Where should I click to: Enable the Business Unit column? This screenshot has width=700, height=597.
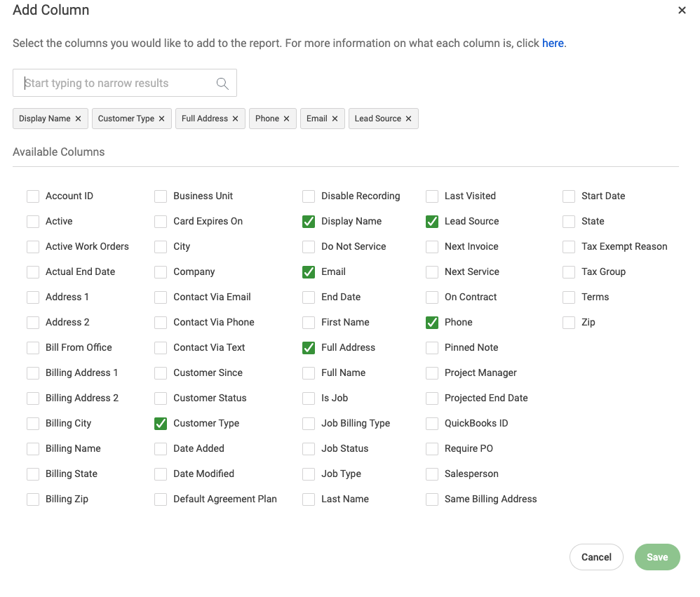point(161,196)
